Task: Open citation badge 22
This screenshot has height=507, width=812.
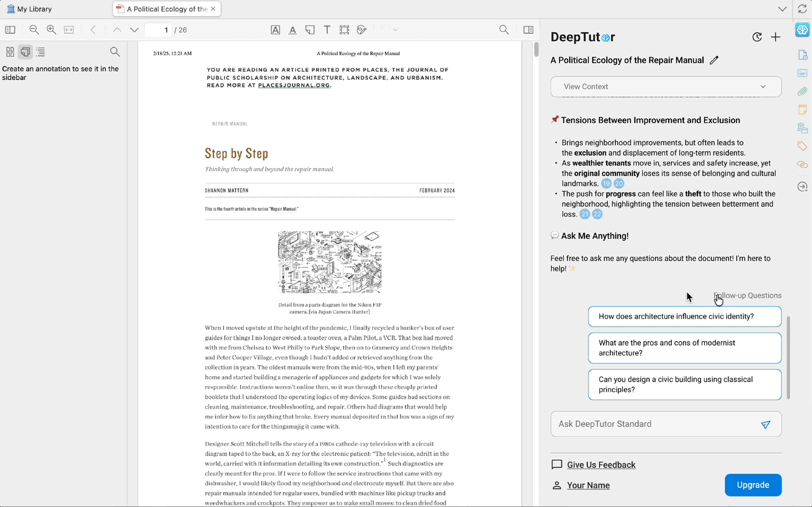Action: 597,214
